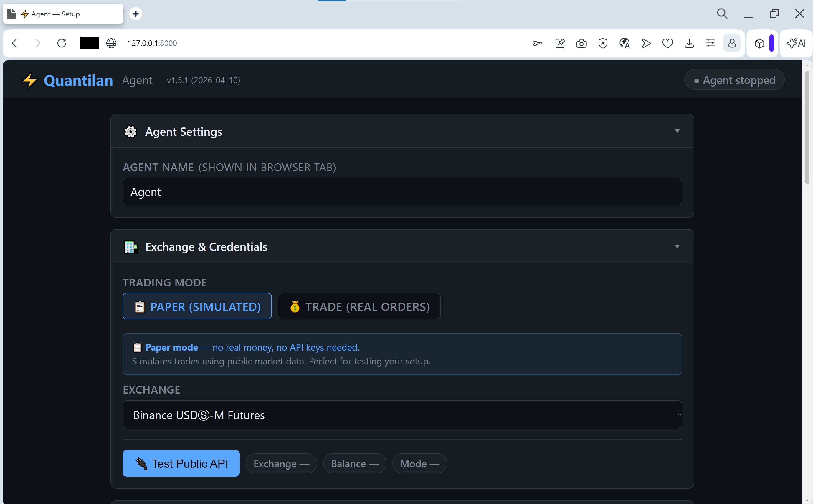This screenshot has height=504, width=813.
Task: Open the page translate icon
Action: 624,43
